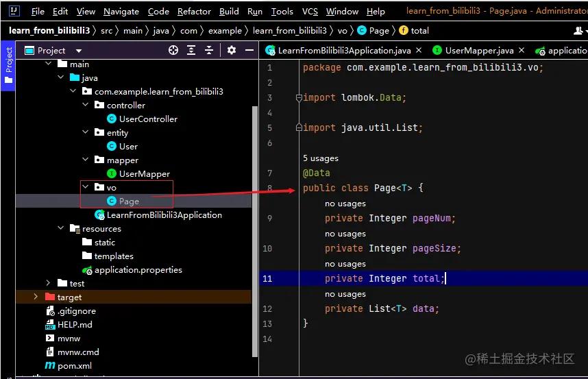
Task: Click the Page class icon in breadcrumb
Action: 362,30
